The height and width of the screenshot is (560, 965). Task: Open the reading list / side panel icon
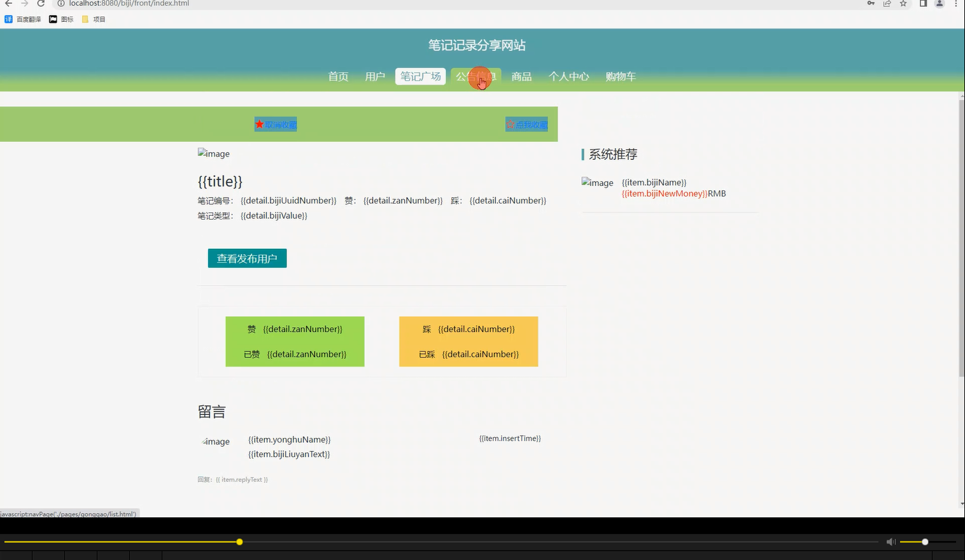[x=922, y=4]
